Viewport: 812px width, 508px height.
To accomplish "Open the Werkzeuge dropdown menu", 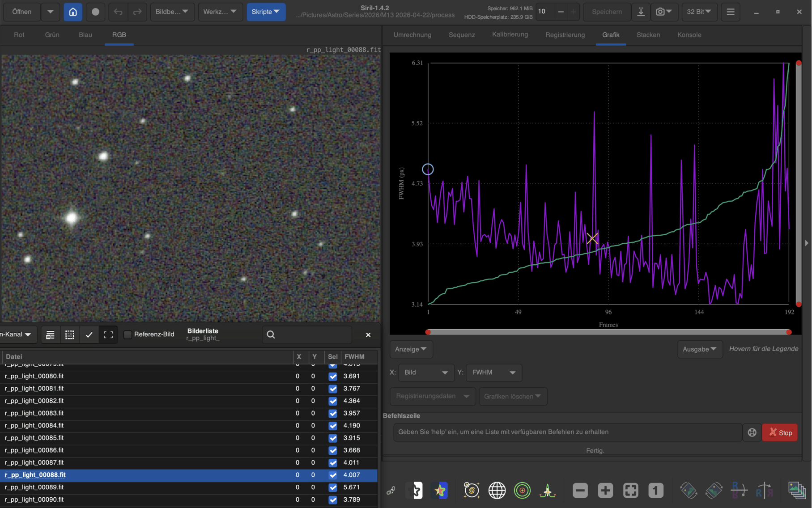I will [220, 12].
